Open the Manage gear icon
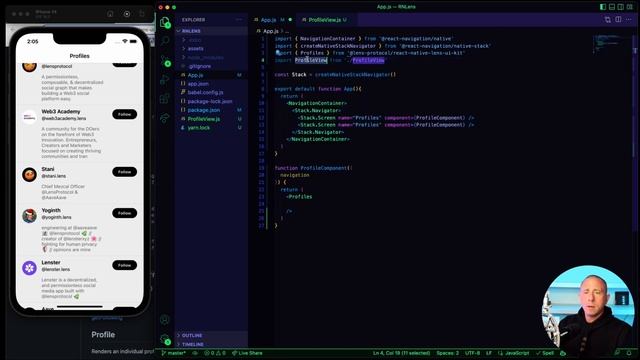The width and height of the screenshot is (640, 360). pyautogui.click(x=165, y=339)
